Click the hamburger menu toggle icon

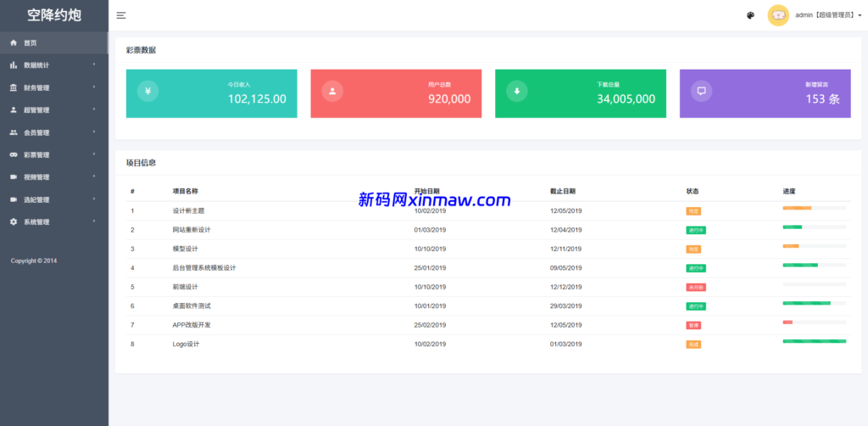pos(121,15)
